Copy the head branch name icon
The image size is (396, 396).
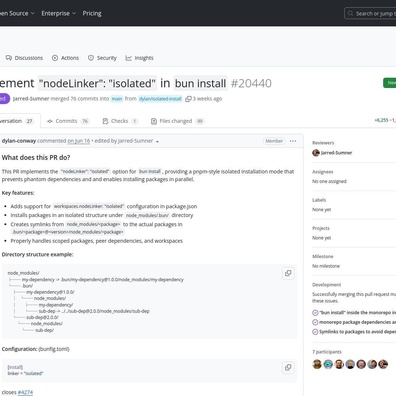(x=188, y=99)
